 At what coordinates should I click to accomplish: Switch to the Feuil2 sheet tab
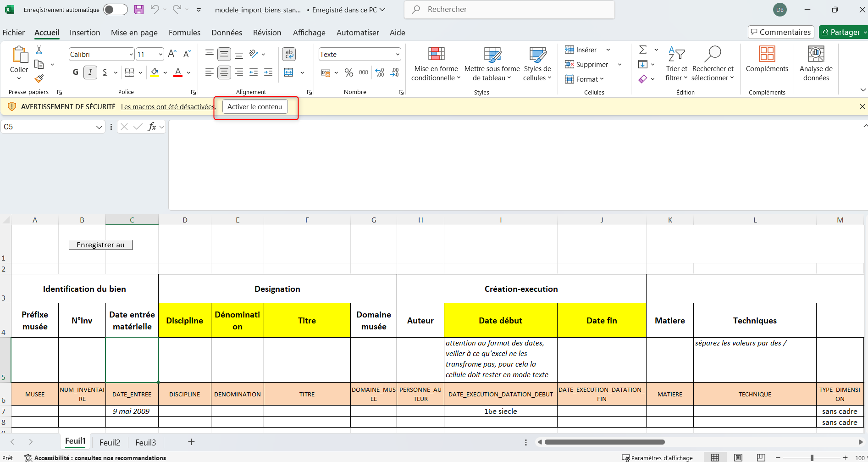coord(110,442)
